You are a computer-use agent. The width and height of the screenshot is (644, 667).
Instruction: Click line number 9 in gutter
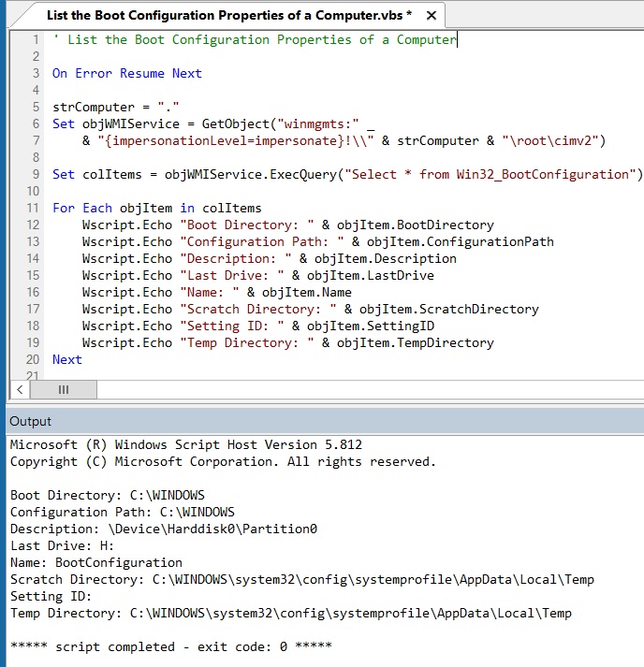[x=36, y=174]
